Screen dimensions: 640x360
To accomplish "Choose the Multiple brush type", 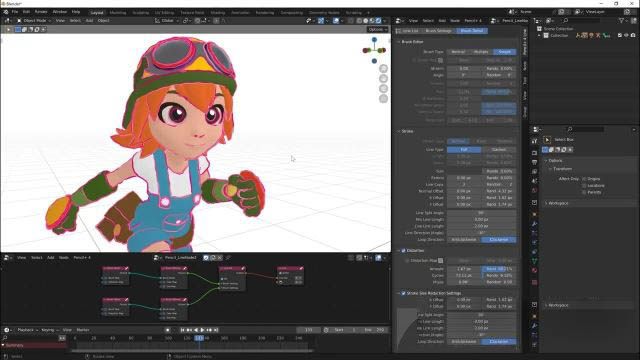I will 481,52.
